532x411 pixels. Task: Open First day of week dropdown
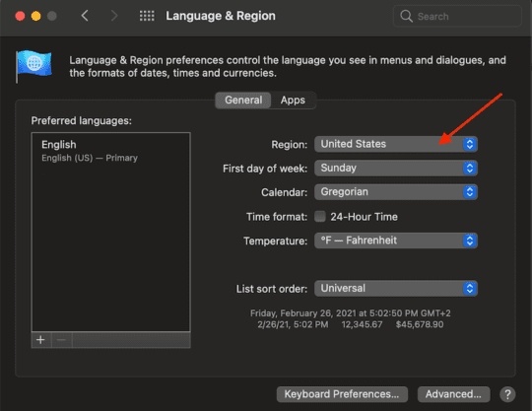(x=396, y=168)
